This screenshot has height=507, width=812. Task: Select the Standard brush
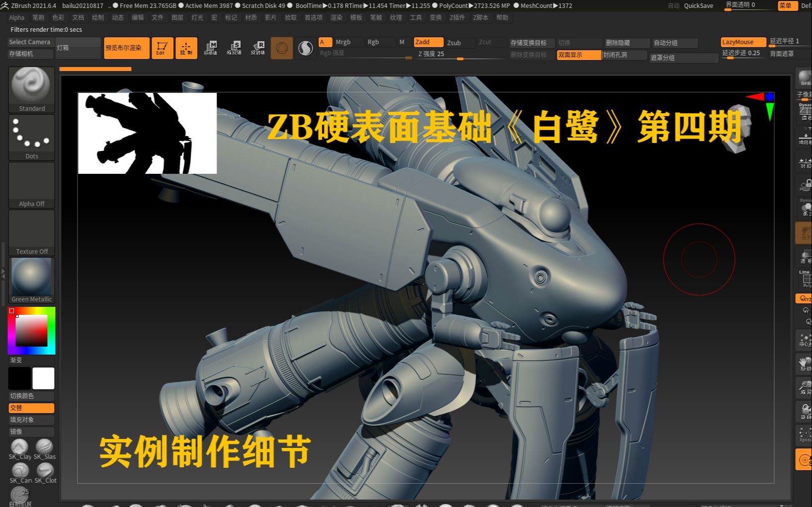click(31, 88)
